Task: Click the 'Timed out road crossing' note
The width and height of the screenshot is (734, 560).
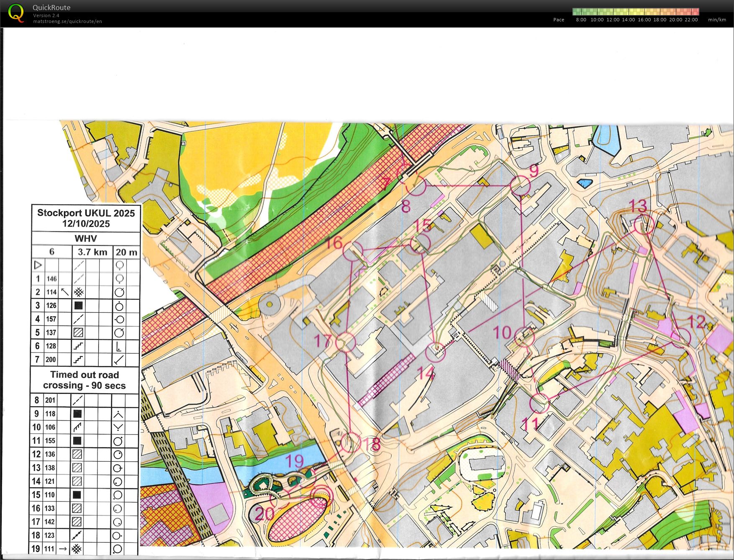Action: click(x=85, y=380)
